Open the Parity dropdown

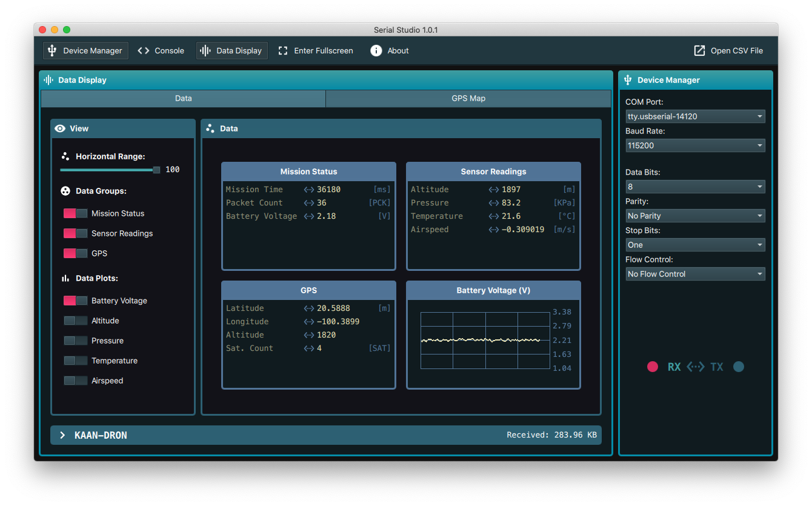695,216
